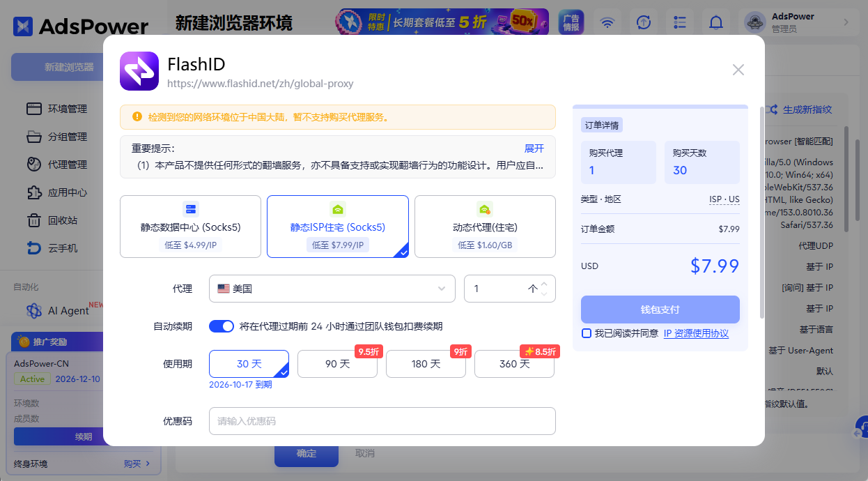Image resolution: width=868 pixels, height=481 pixels.
Task: Choose the 30 天 usage period
Action: pyautogui.click(x=249, y=364)
